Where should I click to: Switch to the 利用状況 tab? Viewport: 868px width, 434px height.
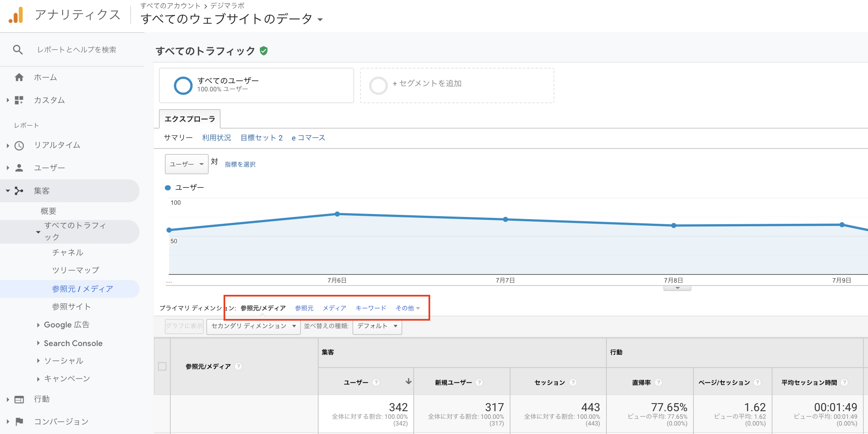click(x=216, y=138)
